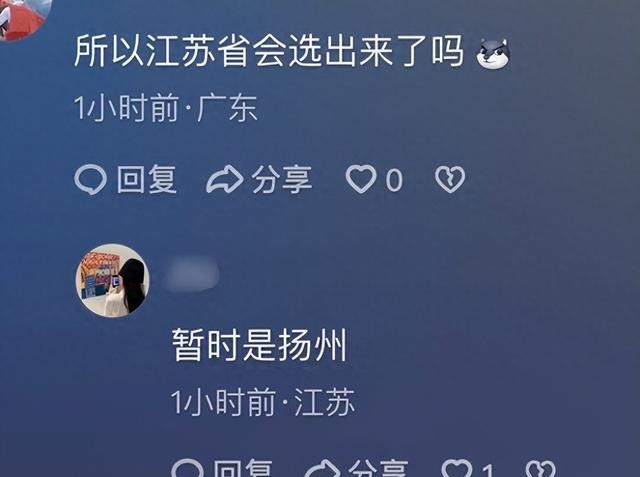Click the 分享 label on first comment
The image size is (640, 477).
[x=282, y=179]
